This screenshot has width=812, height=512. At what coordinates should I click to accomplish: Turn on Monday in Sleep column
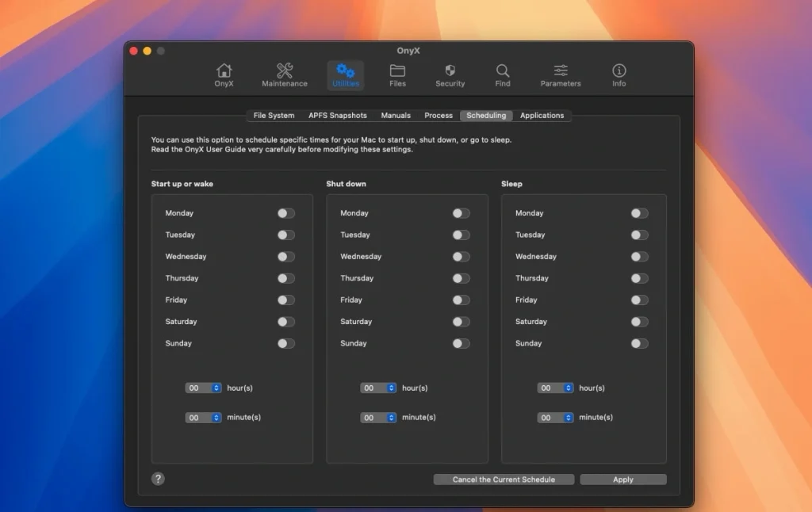(640, 213)
